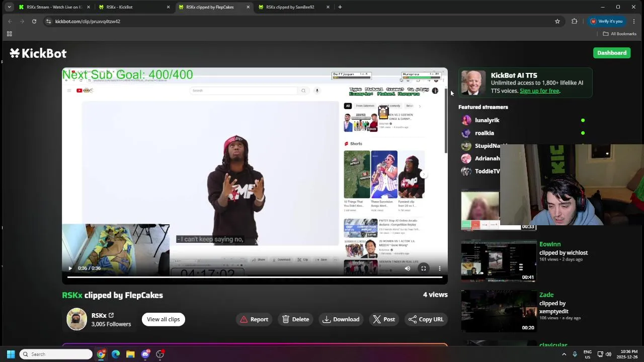View all clips from RSKx

point(164,319)
